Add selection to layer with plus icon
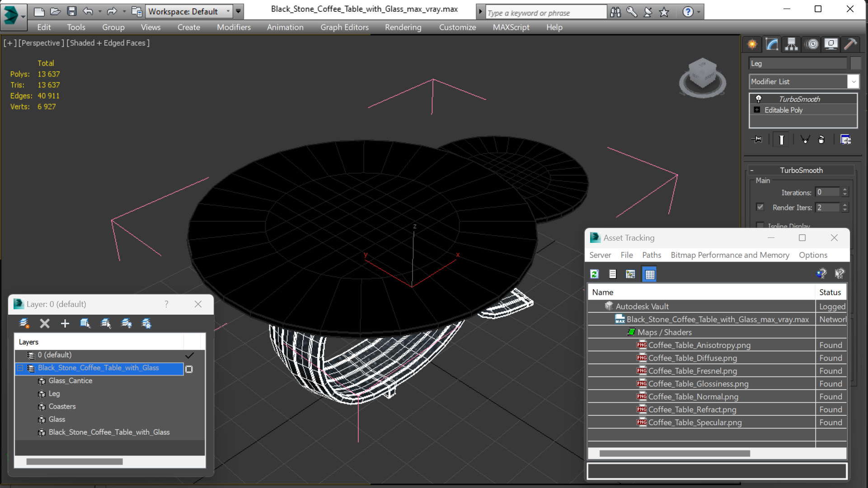 65,323
